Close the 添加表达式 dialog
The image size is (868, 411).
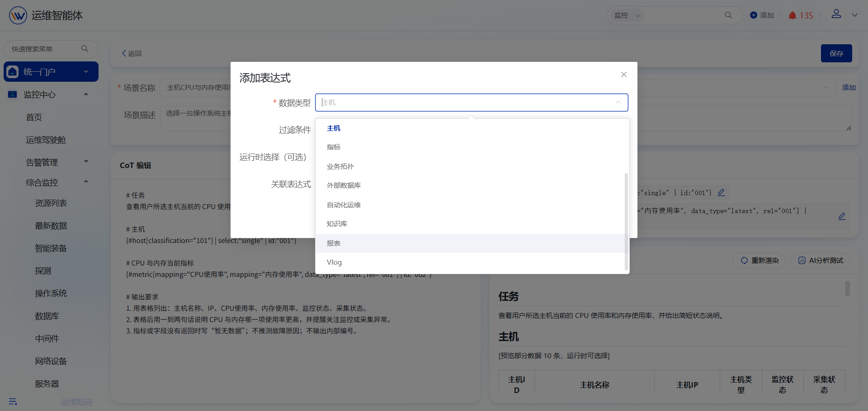[624, 75]
